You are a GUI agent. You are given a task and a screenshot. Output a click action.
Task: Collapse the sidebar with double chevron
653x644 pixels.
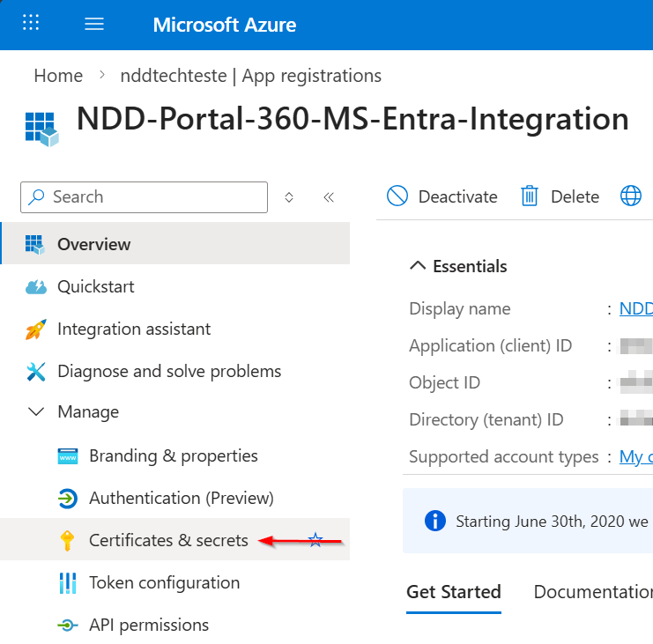pyautogui.click(x=329, y=197)
